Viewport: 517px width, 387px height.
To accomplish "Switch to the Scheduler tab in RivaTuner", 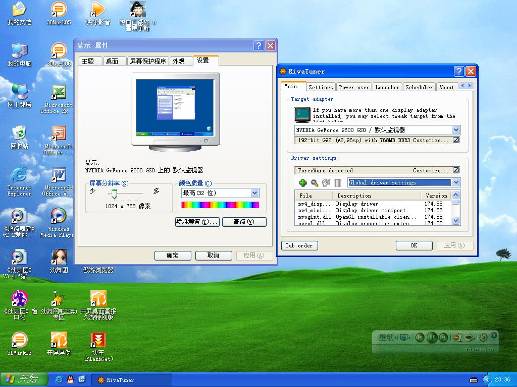I will [419, 87].
